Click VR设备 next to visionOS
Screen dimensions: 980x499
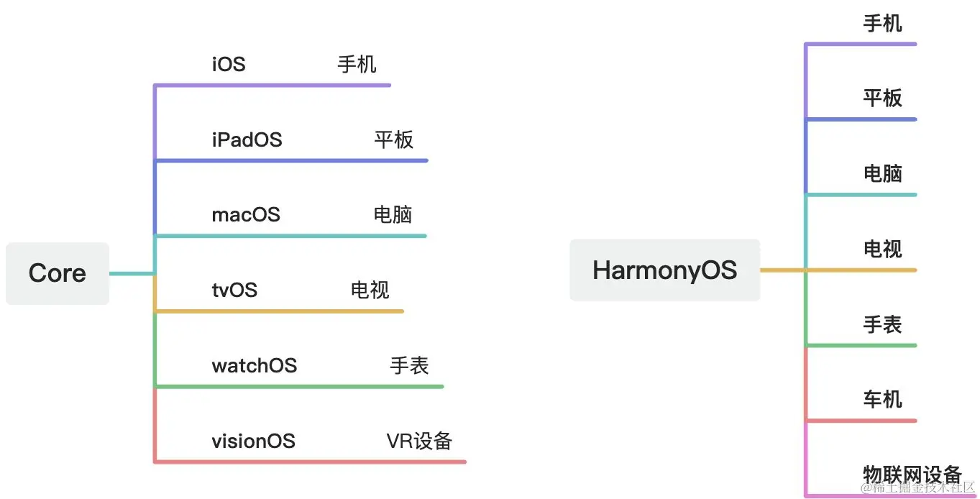[419, 441]
